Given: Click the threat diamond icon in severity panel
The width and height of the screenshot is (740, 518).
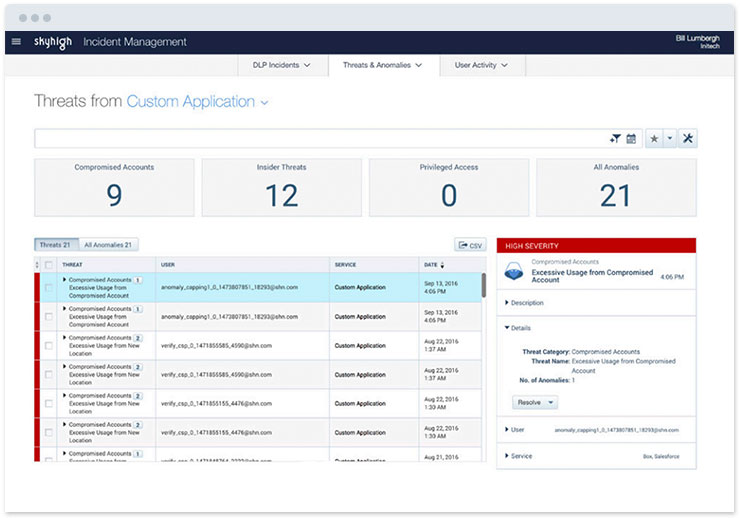Looking at the screenshot, I should click(x=514, y=271).
